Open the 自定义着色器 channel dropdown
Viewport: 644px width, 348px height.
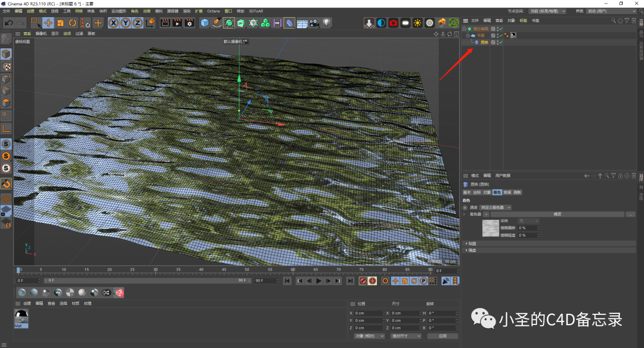pos(495,208)
